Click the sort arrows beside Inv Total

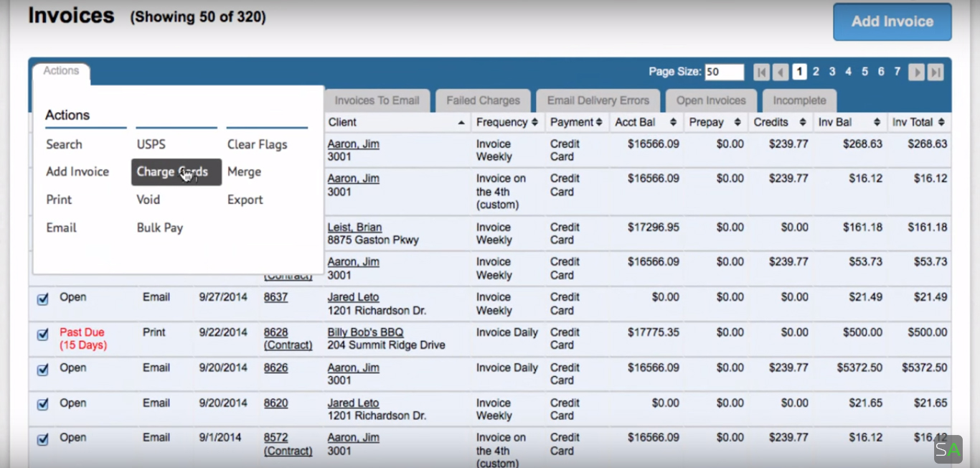[941, 123]
